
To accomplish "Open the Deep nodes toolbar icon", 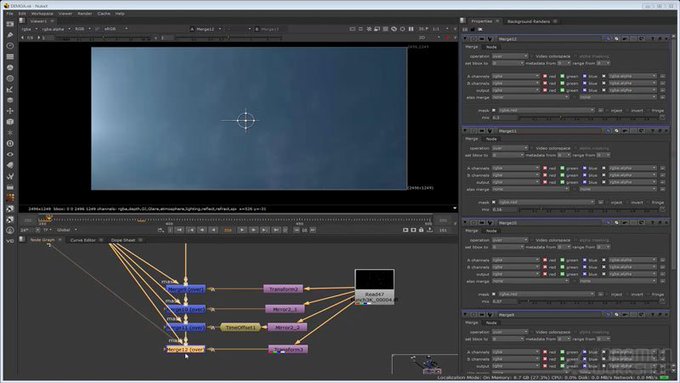I will click(x=10, y=143).
